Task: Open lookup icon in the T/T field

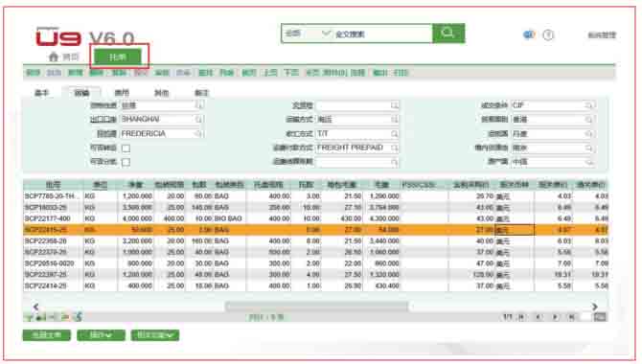Action: pos(394,134)
